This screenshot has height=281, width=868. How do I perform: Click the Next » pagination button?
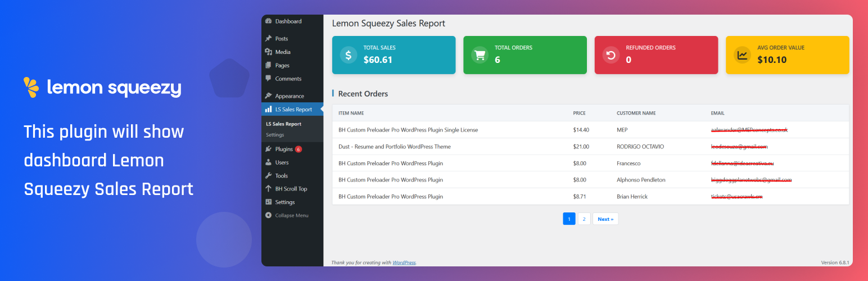[x=605, y=219]
